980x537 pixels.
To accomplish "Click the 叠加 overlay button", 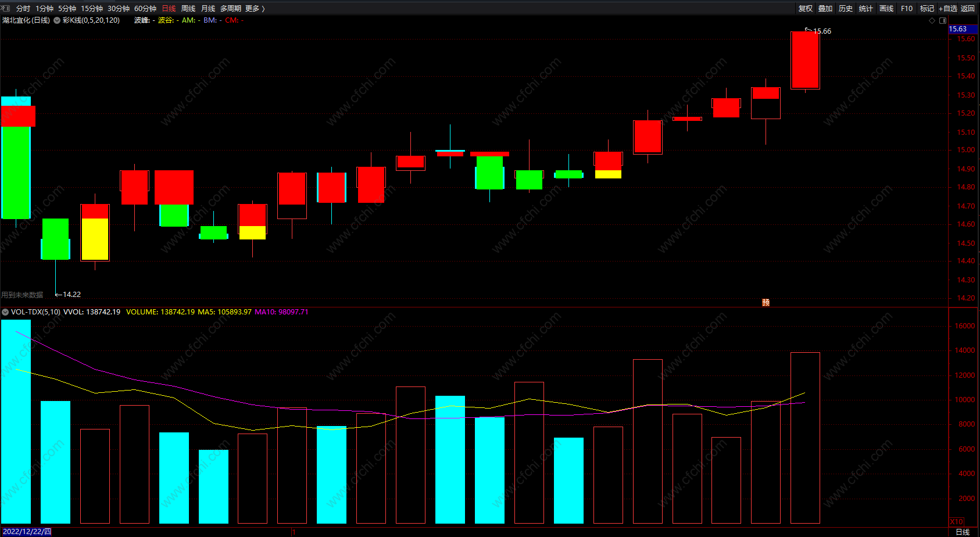I will coord(825,8).
